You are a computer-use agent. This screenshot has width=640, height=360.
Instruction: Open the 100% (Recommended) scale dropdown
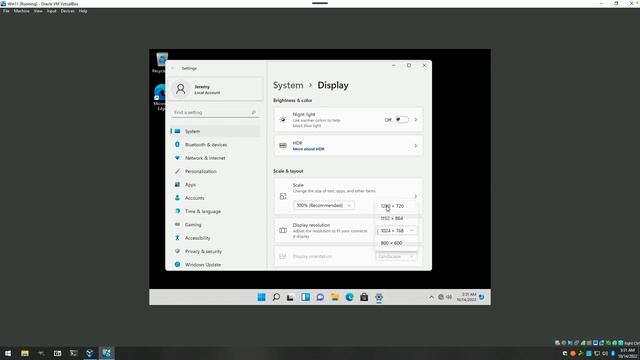click(x=324, y=205)
